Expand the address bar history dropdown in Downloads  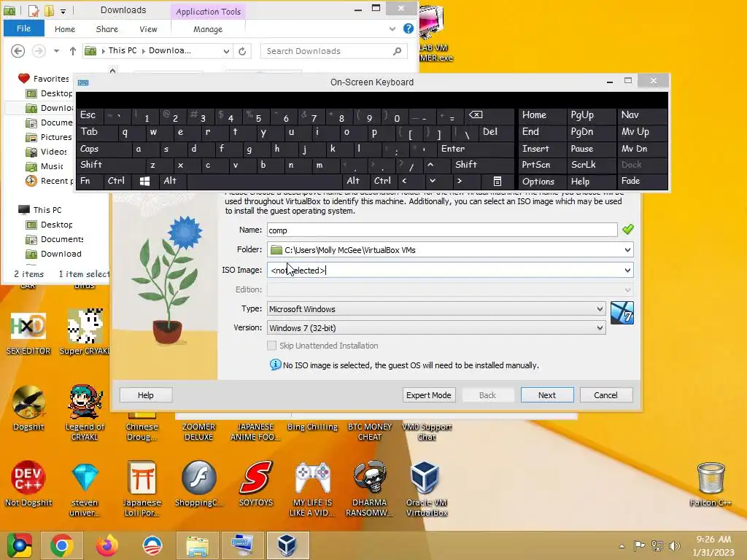(x=226, y=51)
